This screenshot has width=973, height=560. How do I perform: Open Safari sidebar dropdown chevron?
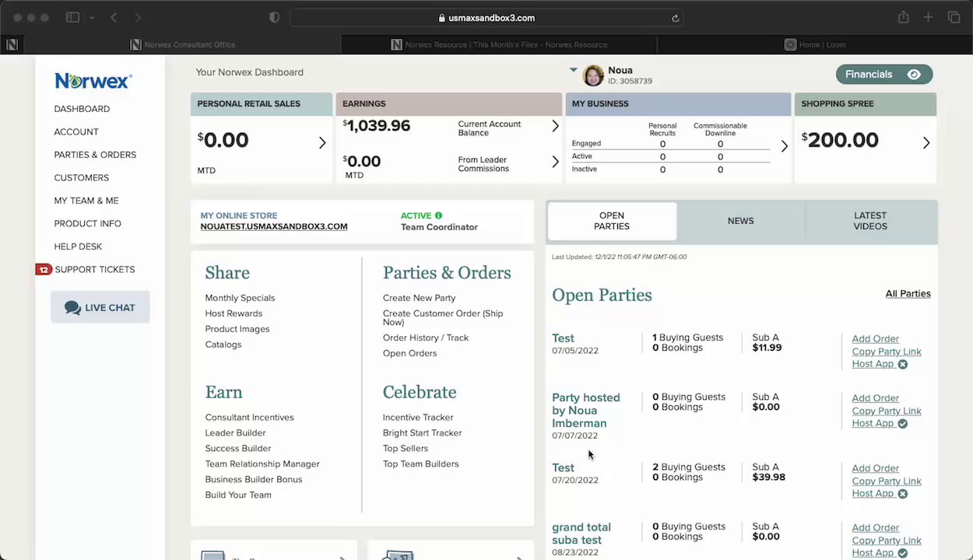(92, 17)
